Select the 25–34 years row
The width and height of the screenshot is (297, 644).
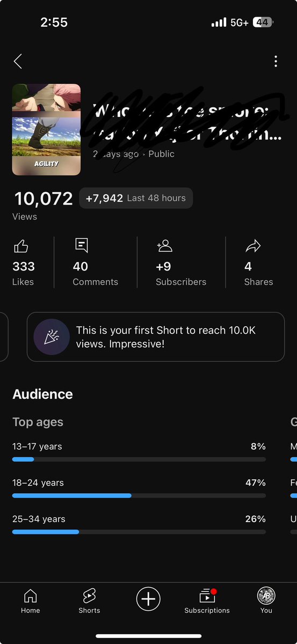click(139, 525)
